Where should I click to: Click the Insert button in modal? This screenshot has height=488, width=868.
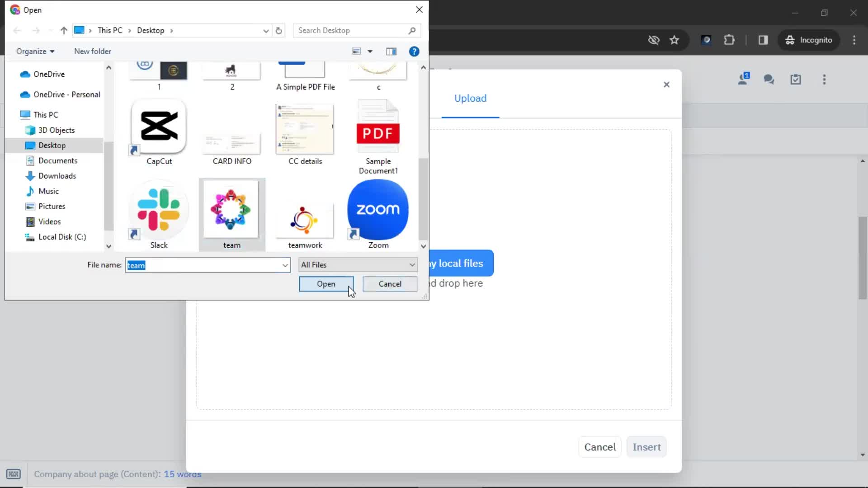pos(646,447)
